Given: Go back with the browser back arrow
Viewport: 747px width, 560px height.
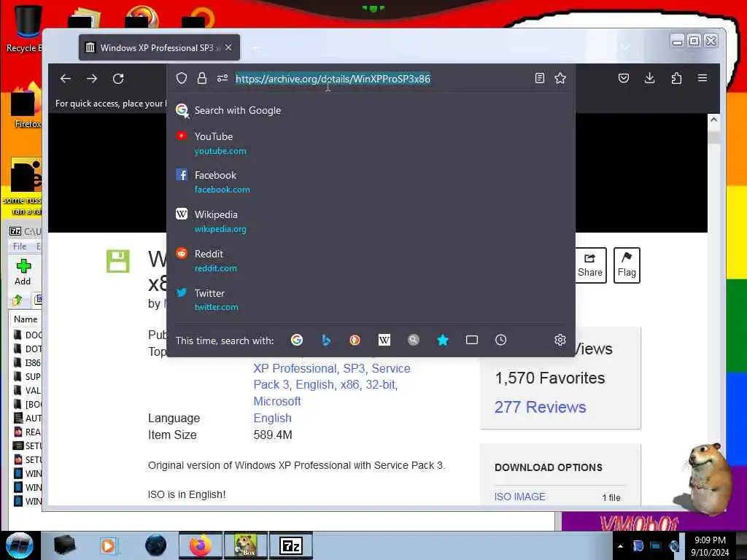Looking at the screenshot, I should [x=66, y=79].
